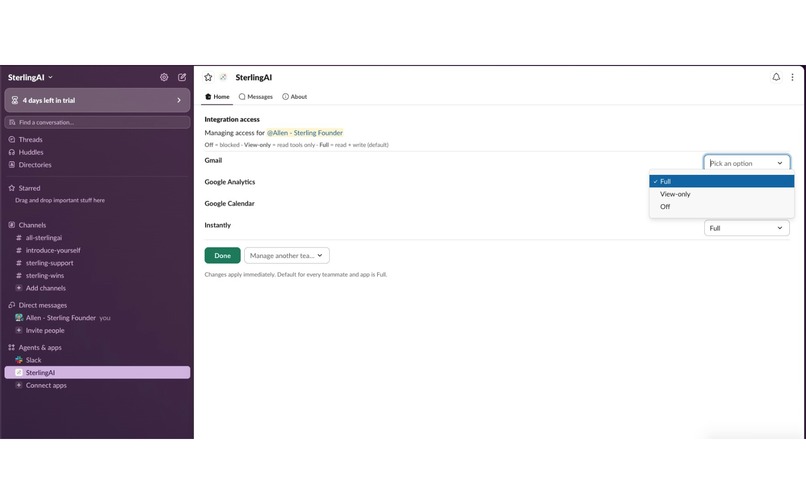
Task: Open Huddles in the sidebar
Action: tap(31, 152)
